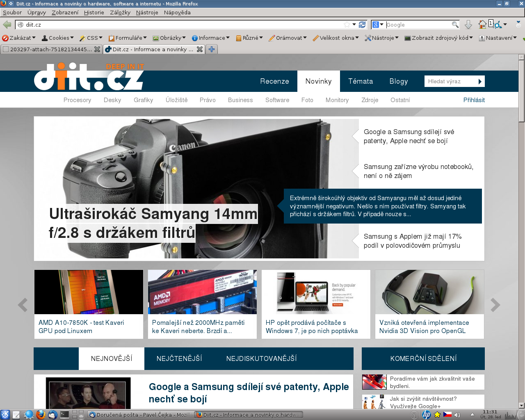525x420 pixels.
Task: Open the Monitory category link
Action: tap(337, 100)
